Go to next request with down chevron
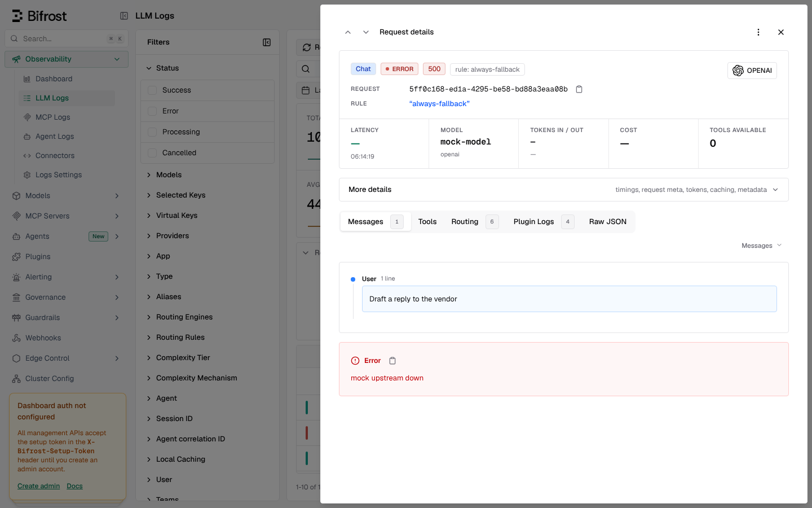 (x=366, y=32)
